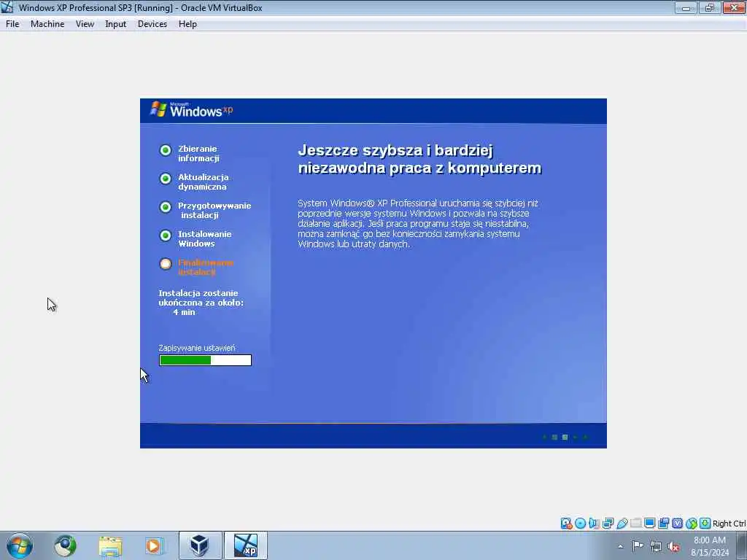Open the Help menu
Viewport: 747px width, 560px height.
pos(187,24)
